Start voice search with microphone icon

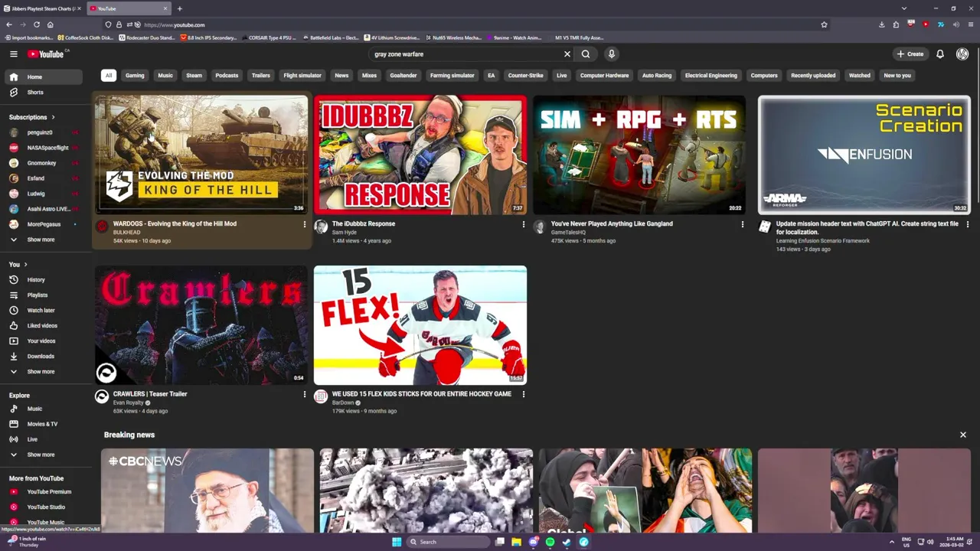[611, 54]
